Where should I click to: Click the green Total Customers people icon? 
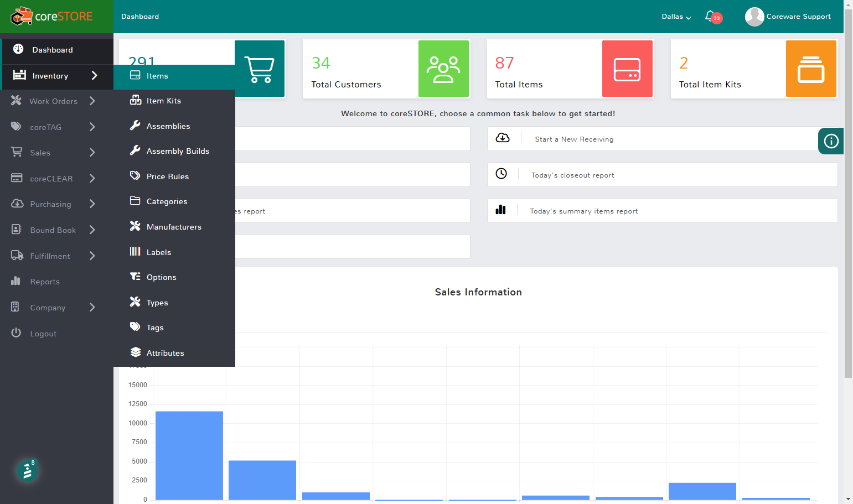click(443, 69)
